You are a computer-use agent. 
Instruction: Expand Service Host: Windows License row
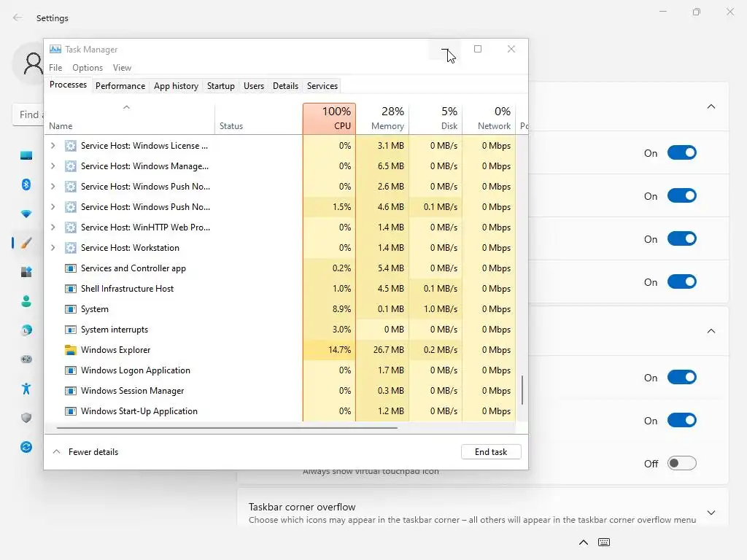click(53, 146)
